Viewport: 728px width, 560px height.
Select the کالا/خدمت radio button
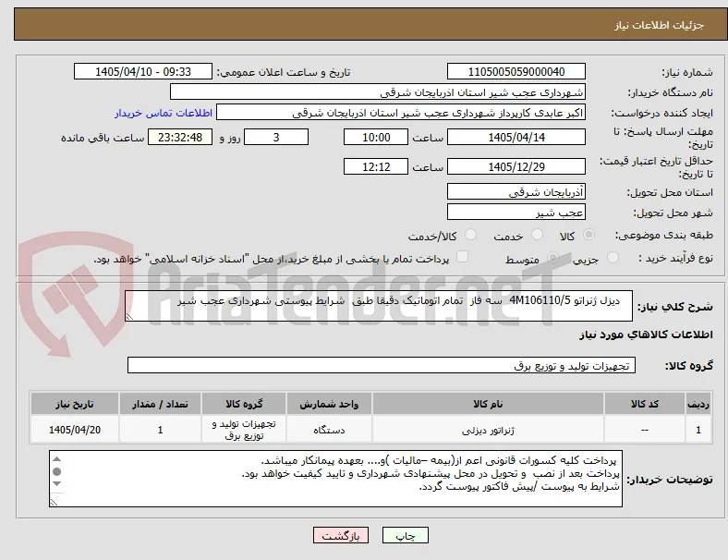point(470,235)
